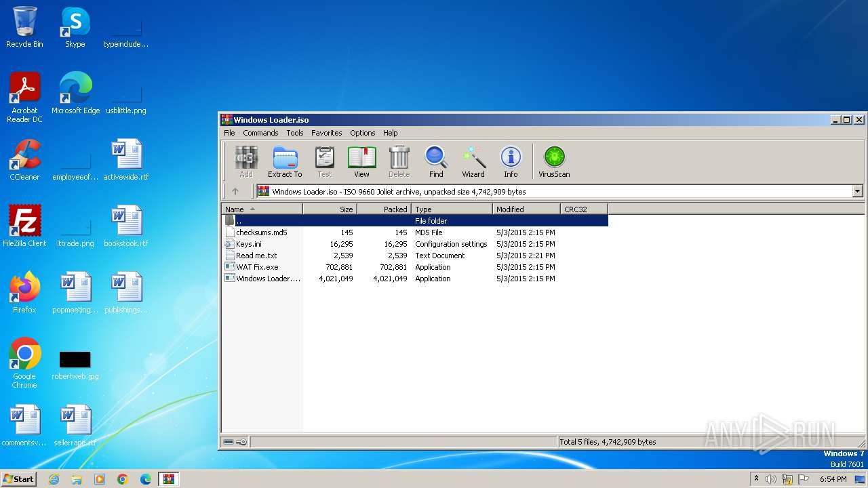The height and width of the screenshot is (488, 868).
Task: Open Chrome from the taskbar
Action: [123, 479]
